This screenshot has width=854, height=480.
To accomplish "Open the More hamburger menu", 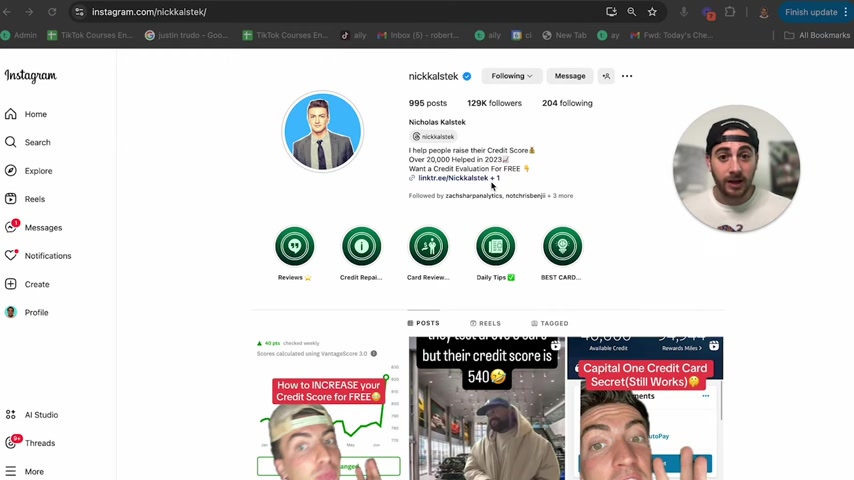I will [x=25, y=471].
